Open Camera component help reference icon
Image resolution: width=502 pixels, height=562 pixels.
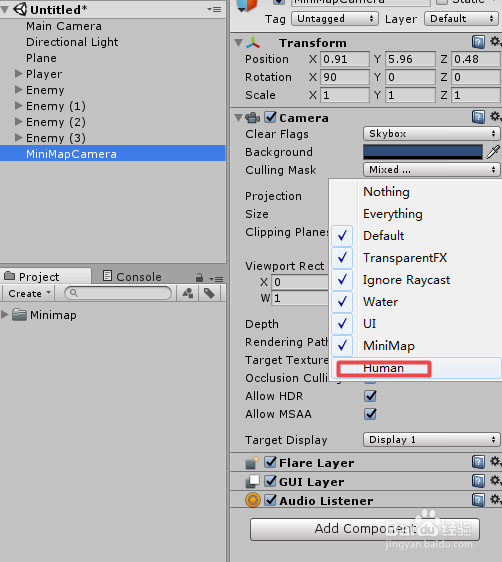pos(478,117)
